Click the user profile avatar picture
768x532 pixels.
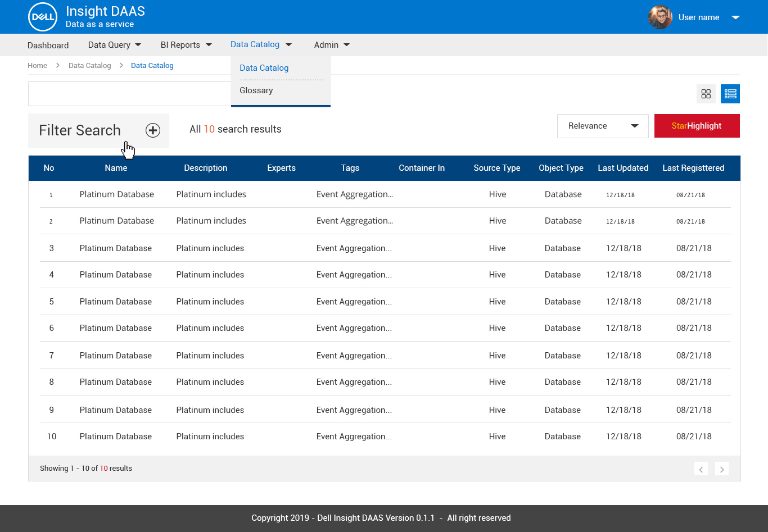pos(660,17)
